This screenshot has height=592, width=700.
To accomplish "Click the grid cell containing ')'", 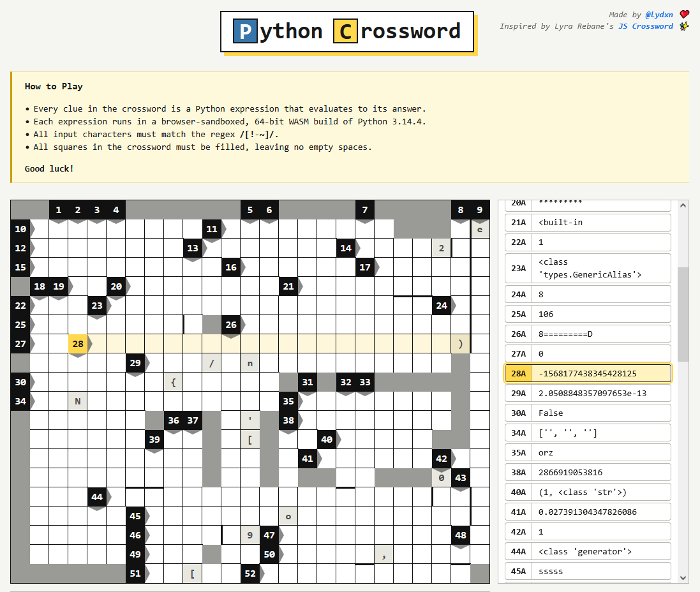I will [461, 344].
